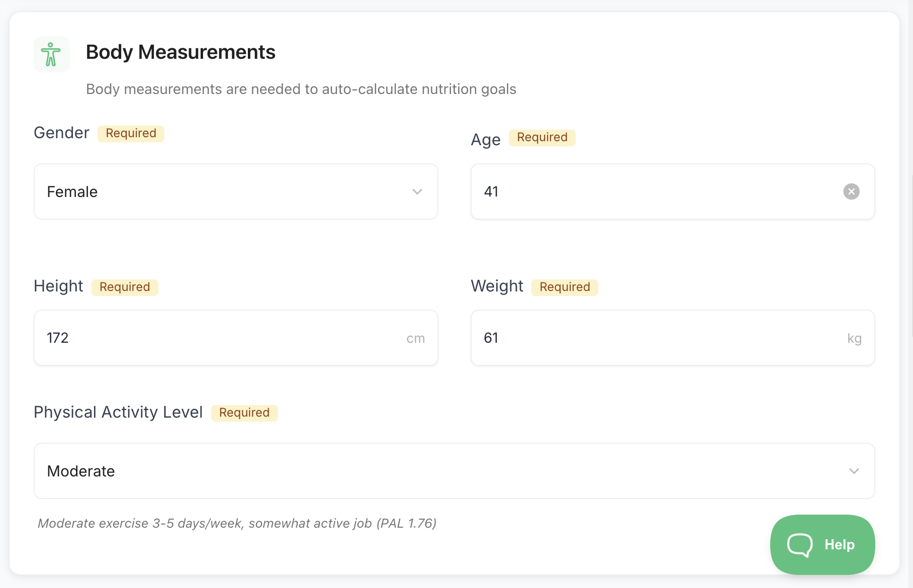913x588 pixels.
Task: Click the cm unit in the Height field
Action: point(416,339)
